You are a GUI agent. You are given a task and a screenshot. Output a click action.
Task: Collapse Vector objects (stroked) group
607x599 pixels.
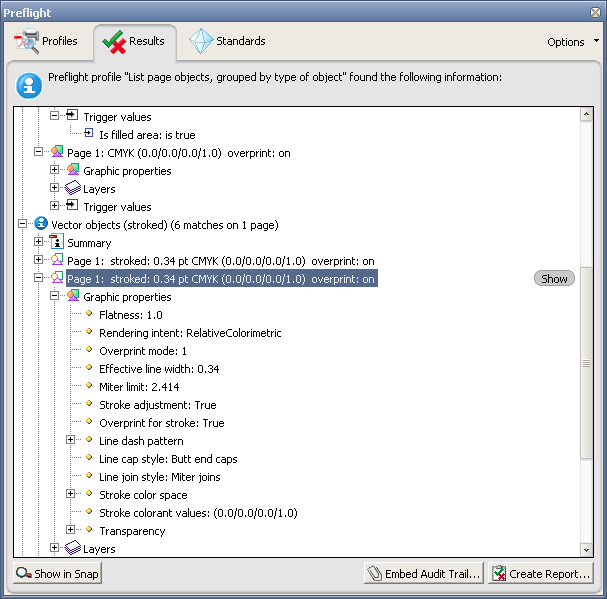22,223
